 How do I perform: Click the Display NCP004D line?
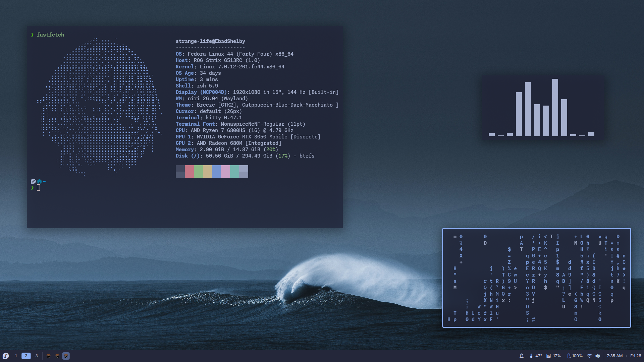[257, 92]
